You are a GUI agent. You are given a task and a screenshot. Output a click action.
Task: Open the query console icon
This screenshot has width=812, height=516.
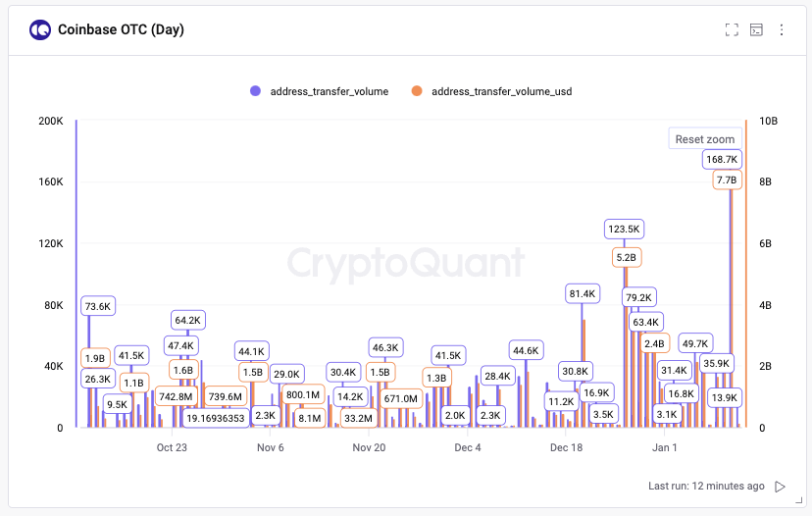tap(756, 29)
